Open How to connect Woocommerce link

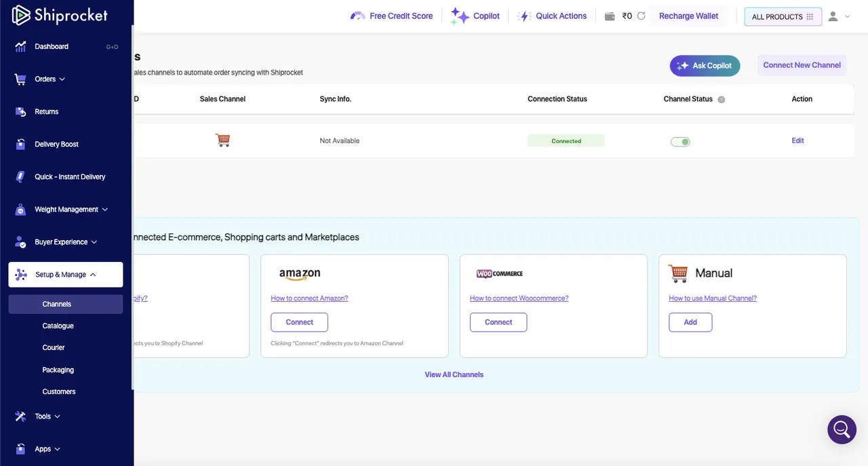(x=519, y=298)
